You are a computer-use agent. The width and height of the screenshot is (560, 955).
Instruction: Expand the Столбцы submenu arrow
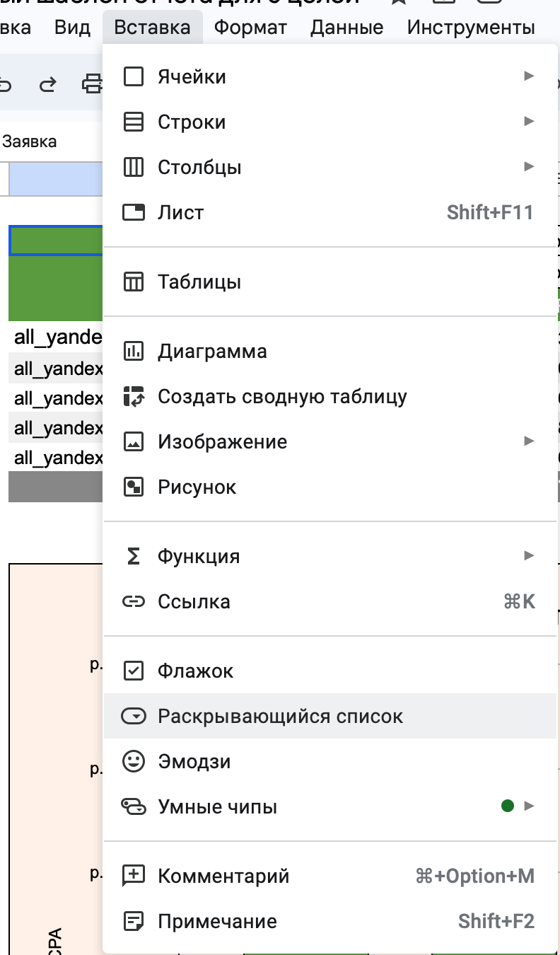tap(529, 167)
